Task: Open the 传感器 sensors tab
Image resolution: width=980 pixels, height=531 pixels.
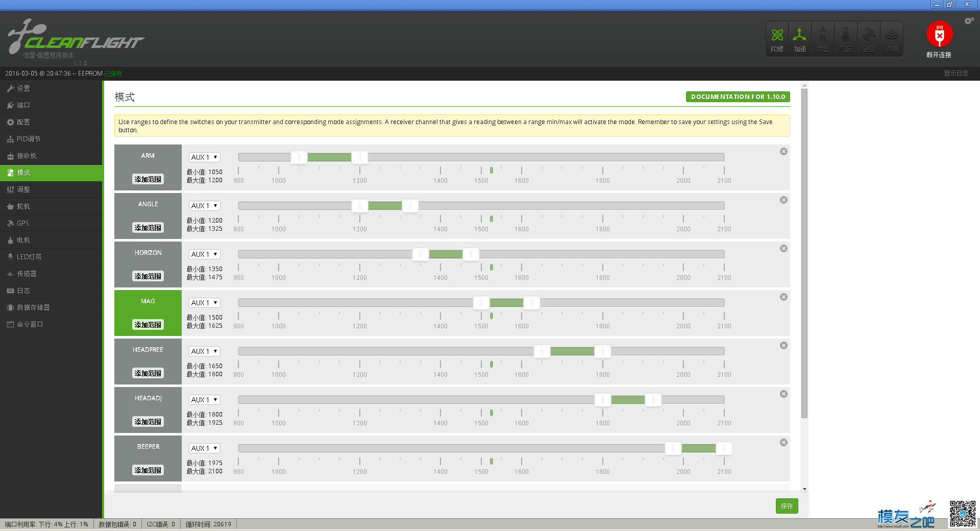Action: tap(51, 274)
